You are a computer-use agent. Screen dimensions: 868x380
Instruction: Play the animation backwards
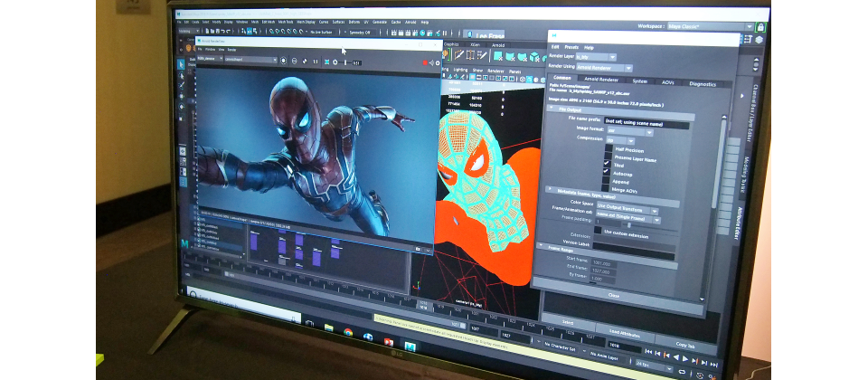pyautogui.click(x=676, y=357)
